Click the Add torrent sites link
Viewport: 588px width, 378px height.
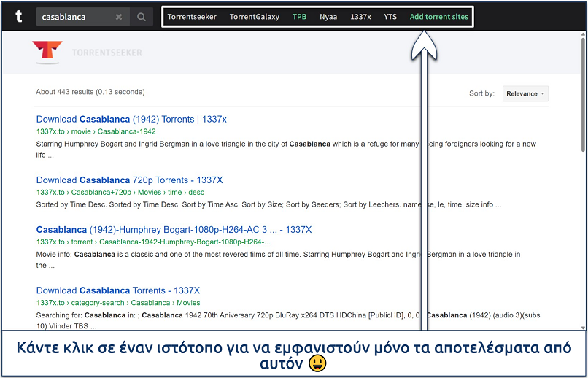point(438,17)
